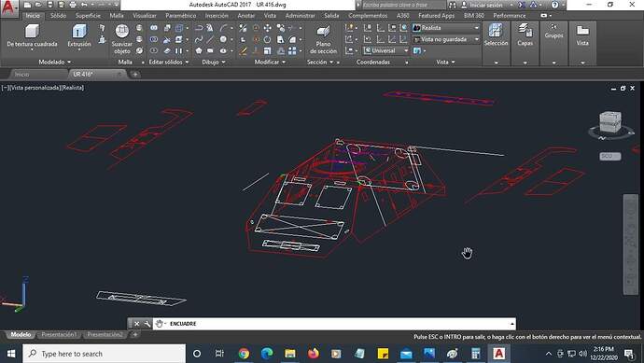The height and width of the screenshot is (363, 644).
Task: Open the Inserción ribbon tab
Action: [217, 16]
